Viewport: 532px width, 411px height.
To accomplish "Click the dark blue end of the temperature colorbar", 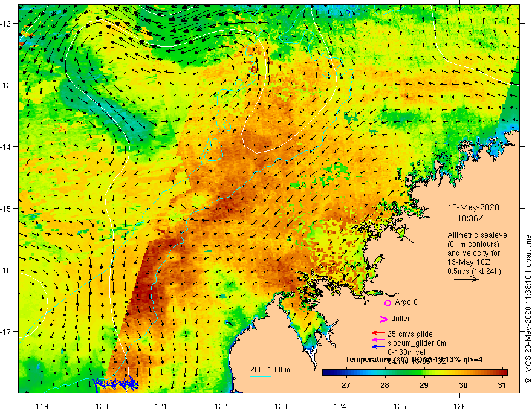I will [x=326, y=373].
